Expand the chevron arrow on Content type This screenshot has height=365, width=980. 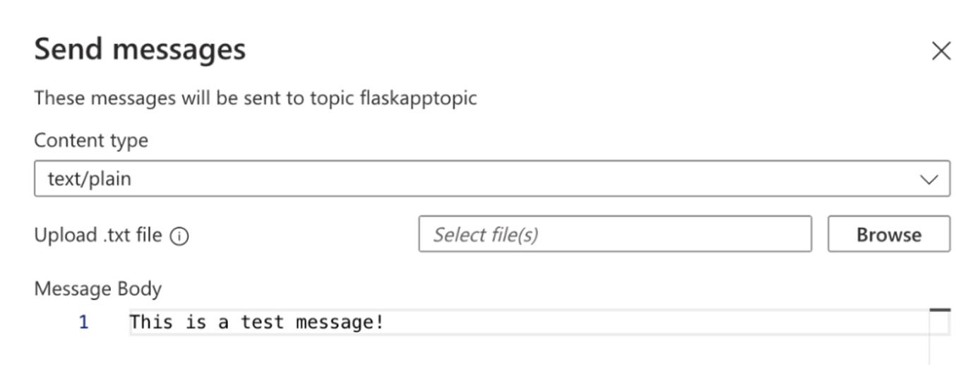point(929,179)
